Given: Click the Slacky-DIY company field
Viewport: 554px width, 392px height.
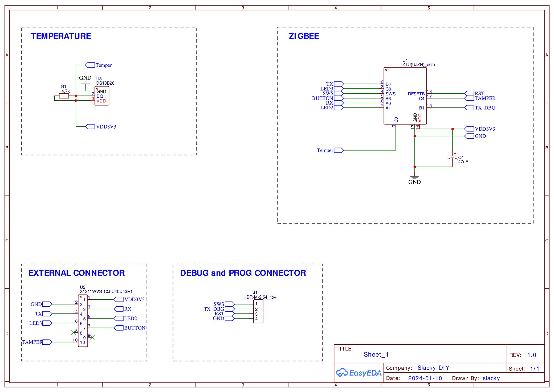Looking at the screenshot, I should tap(433, 368).
